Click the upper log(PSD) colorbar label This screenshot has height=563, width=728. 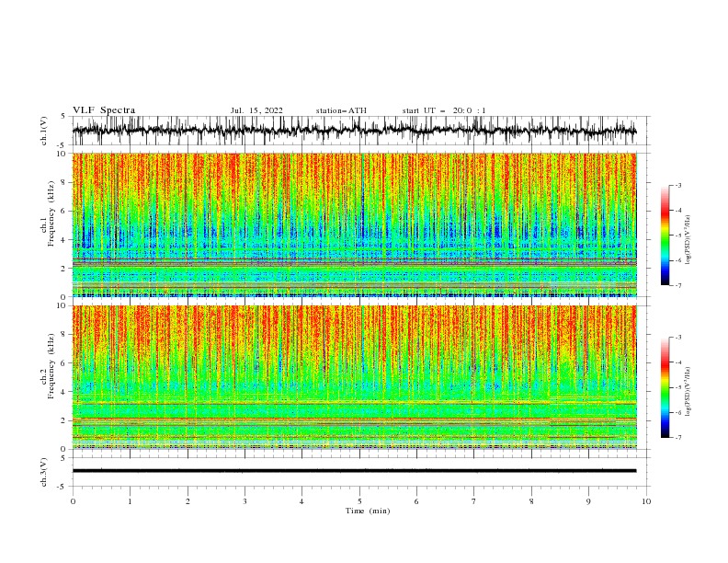[688, 240]
